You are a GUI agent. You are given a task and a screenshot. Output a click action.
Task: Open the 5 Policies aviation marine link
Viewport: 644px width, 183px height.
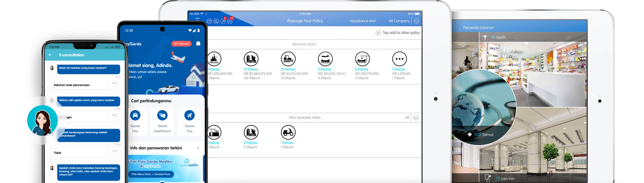pyautogui.click(x=324, y=69)
